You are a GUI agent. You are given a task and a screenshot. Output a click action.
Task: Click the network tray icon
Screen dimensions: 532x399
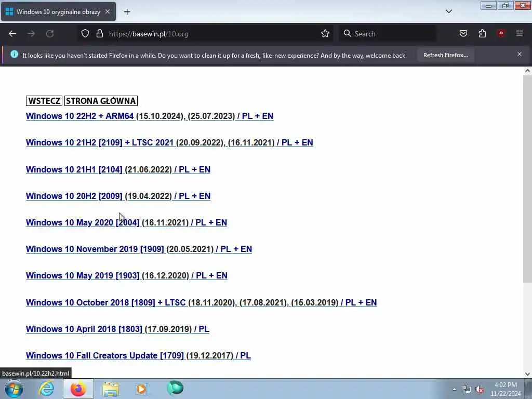click(x=467, y=390)
